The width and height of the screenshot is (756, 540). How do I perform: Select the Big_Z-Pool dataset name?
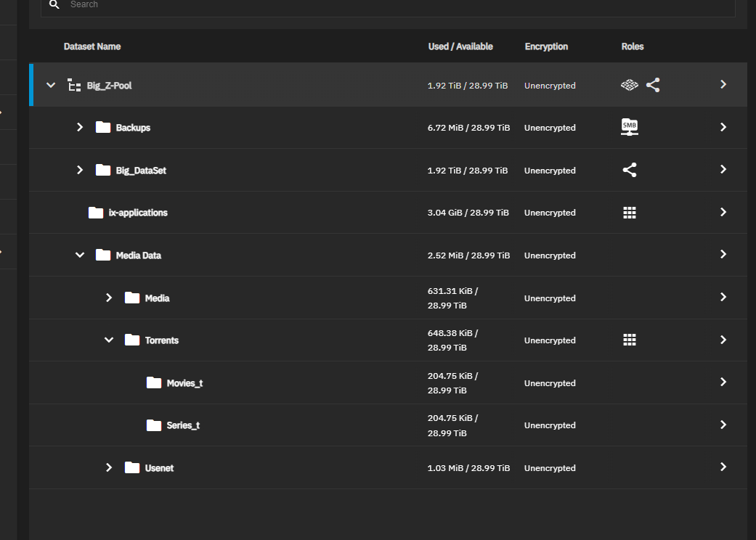coord(109,86)
